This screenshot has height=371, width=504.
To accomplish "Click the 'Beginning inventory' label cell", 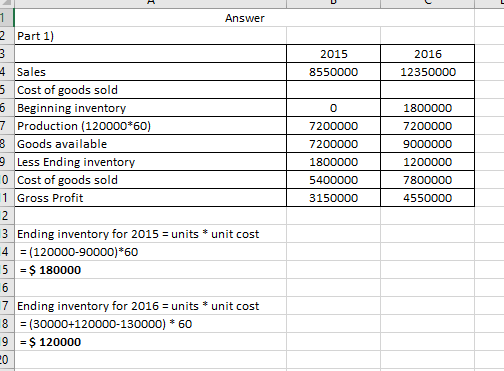I will [x=150, y=108].
